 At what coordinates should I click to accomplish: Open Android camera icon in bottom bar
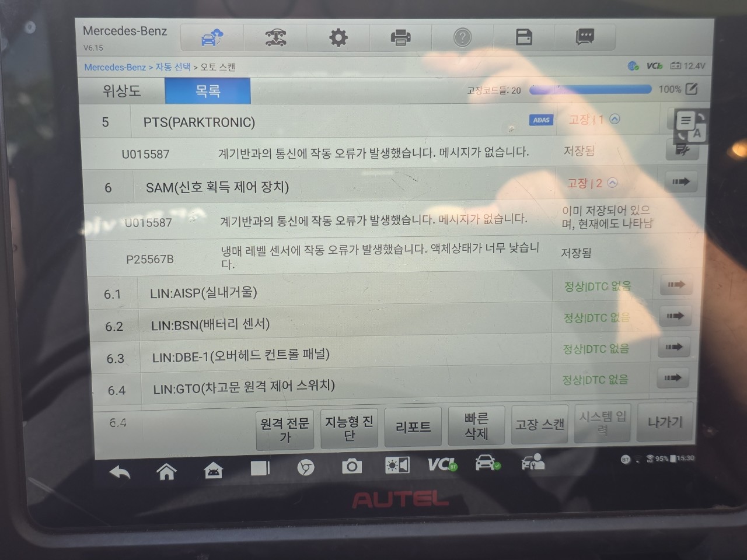coord(351,466)
